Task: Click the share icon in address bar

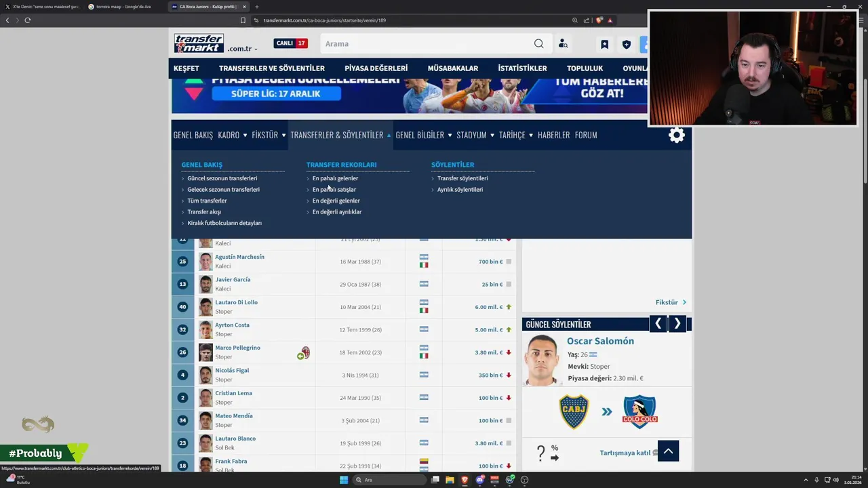Action: point(587,20)
